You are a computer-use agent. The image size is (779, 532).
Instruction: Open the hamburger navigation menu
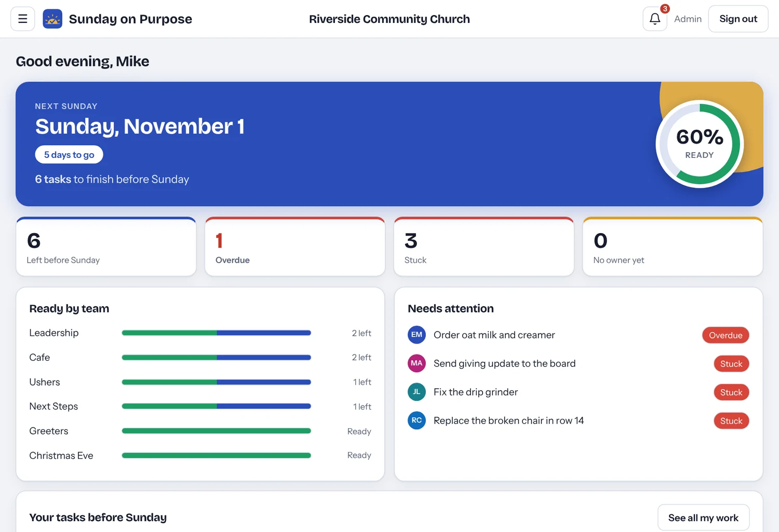(23, 19)
